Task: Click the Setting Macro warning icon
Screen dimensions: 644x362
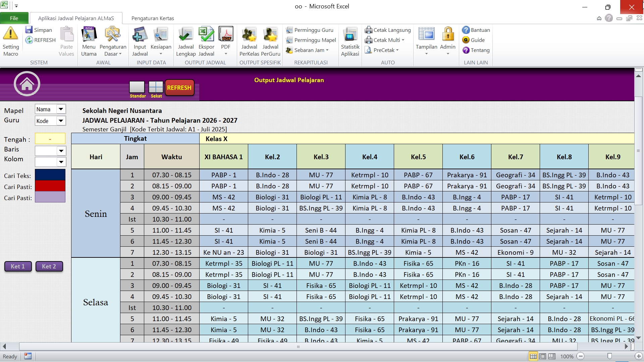Action: [10, 34]
